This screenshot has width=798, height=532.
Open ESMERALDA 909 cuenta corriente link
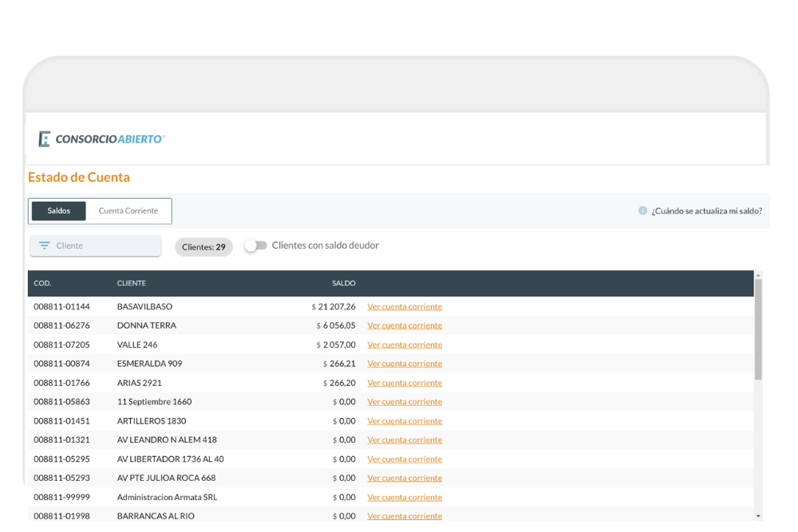tap(404, 364)
